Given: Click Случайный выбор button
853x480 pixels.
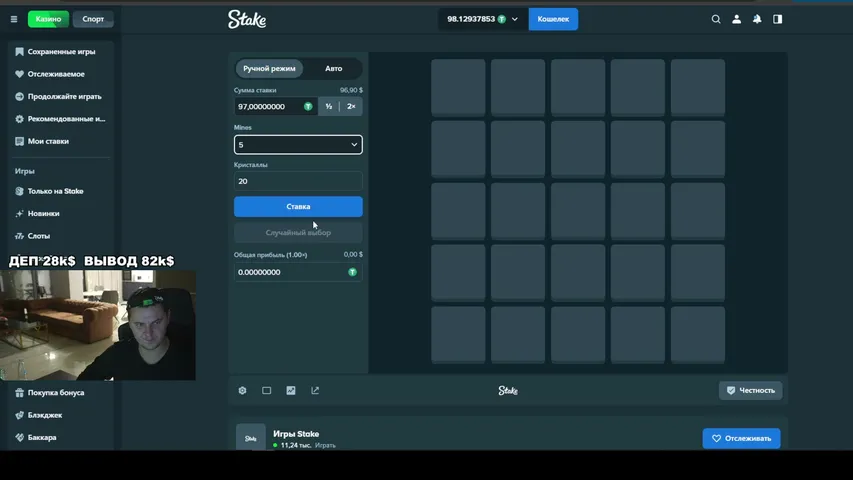Looking at the screenshot, I should coord(298,233).
